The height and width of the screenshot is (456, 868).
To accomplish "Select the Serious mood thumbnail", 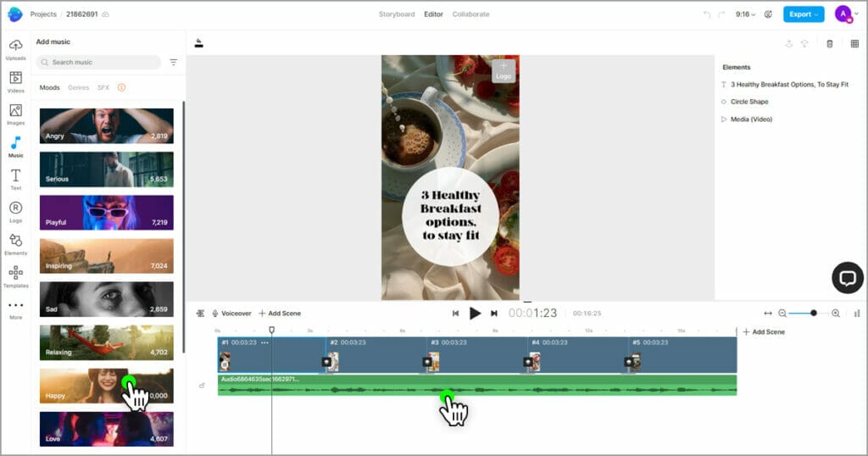I will (x=106, y=169).
